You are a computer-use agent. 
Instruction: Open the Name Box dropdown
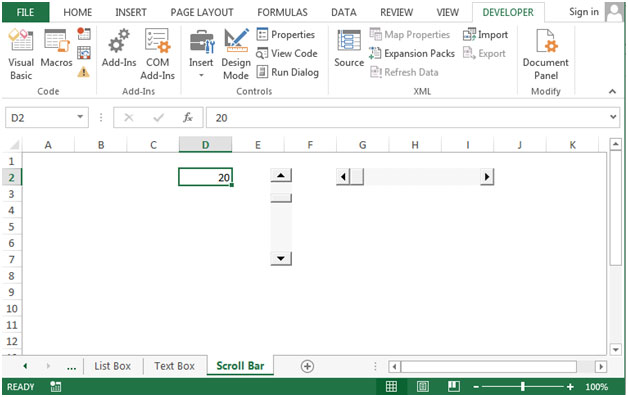pyautogui.click(x=80, y=117)
